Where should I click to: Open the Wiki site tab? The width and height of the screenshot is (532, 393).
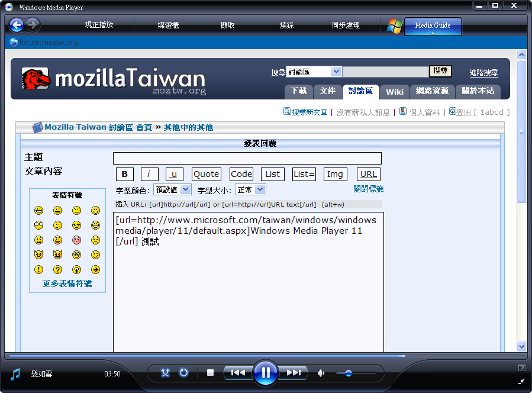pos(395,92)
